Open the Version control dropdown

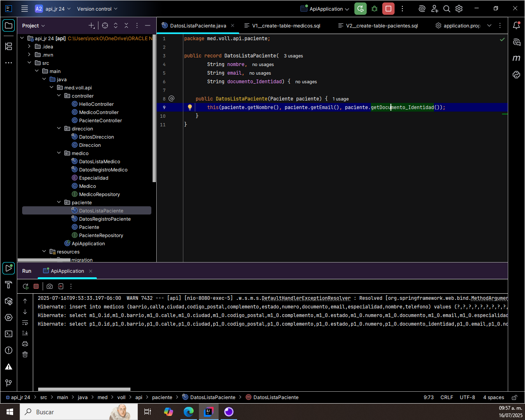(x=97, y=9)
